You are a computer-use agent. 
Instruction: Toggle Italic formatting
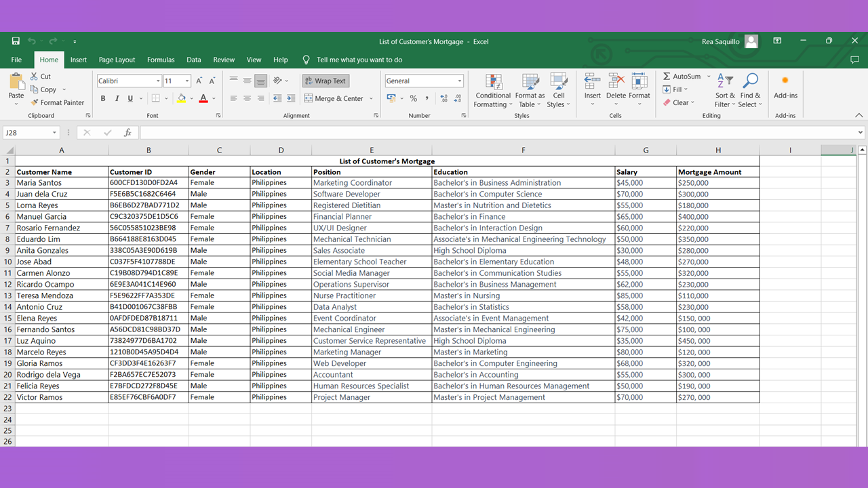tap(117, 98)
